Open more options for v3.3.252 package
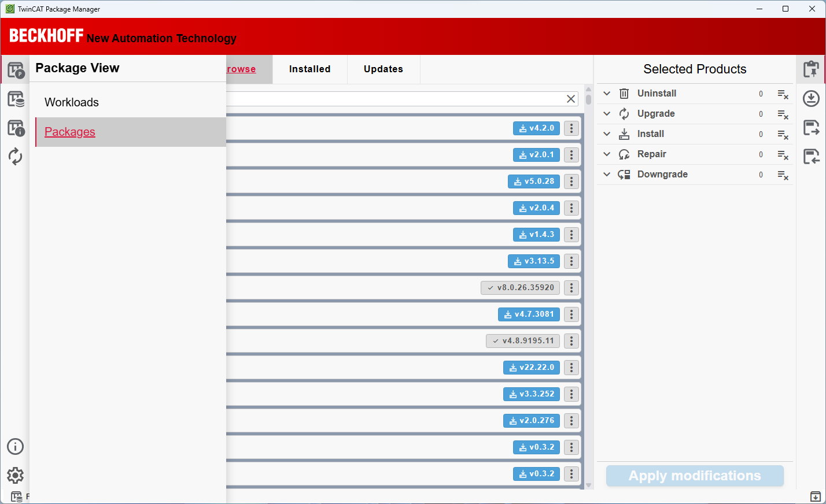The image size is (826, 504). (571, 394)
